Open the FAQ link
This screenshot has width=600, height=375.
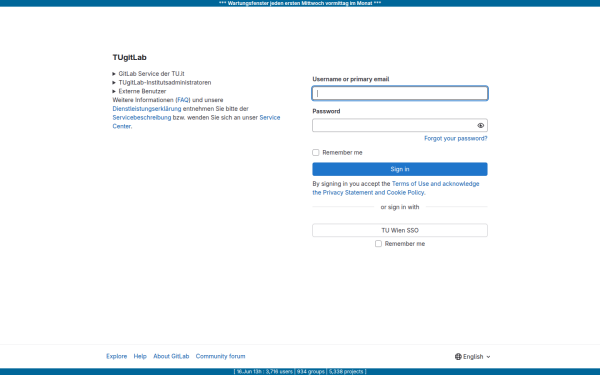tap(183, 100)
